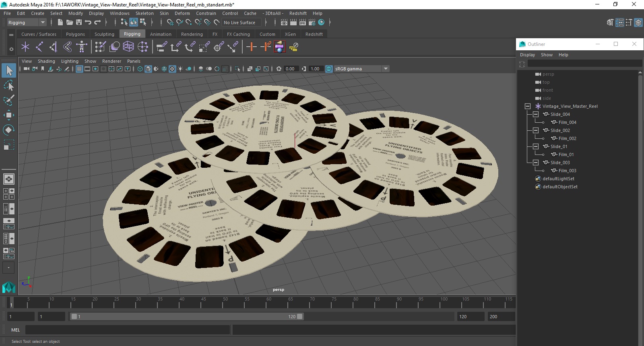644x346 pixels.
Task: Toggle view transform color management button
Action: pyautogui.click(x=329, y=69)
